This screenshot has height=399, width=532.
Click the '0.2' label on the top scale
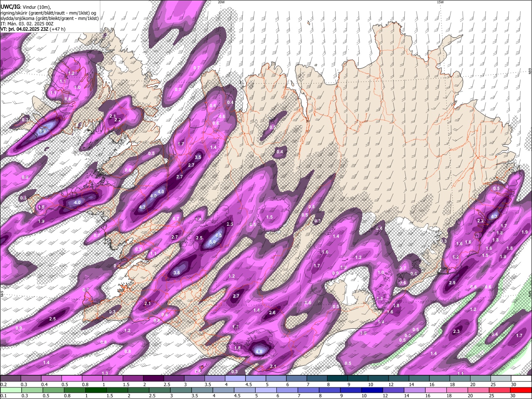(3, 384)
